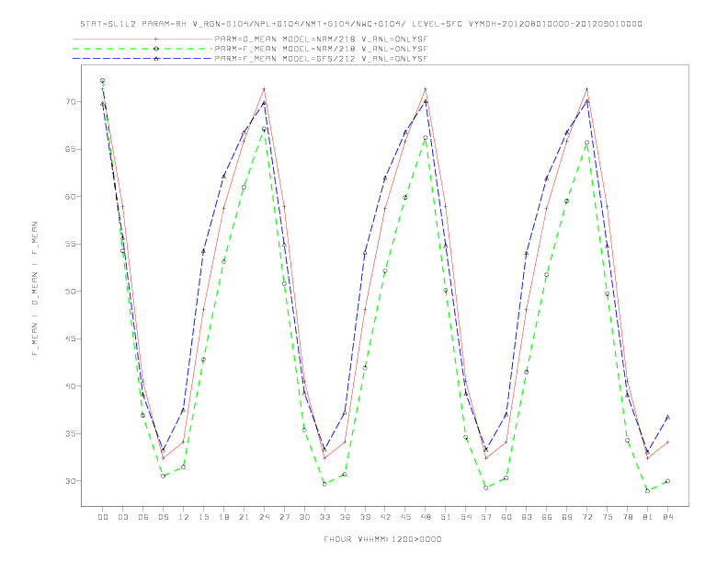Click the x-axis forecast hour label 45
728x563 pixels.
point(405,517)
